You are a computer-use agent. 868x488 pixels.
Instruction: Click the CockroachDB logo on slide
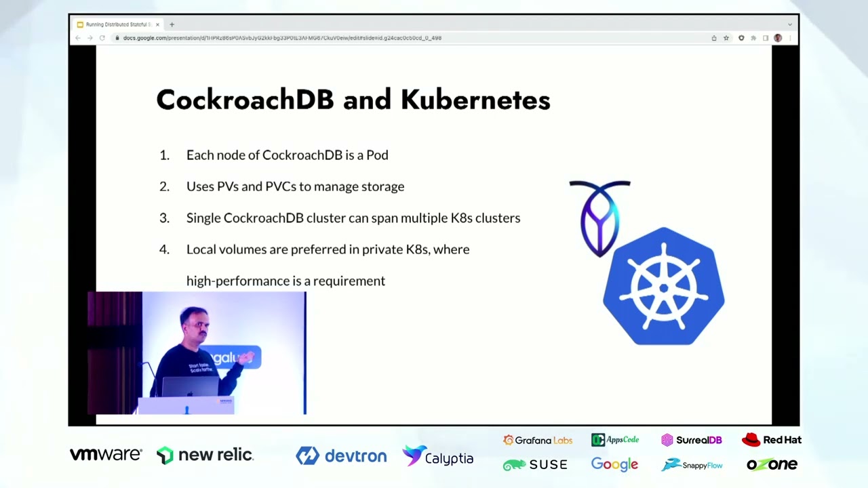click(x=599, y=218)
